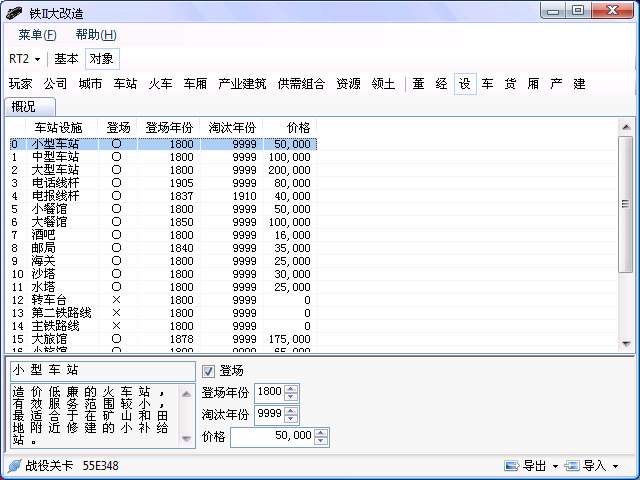Switch to the 基本 toolbar tab

66,59
